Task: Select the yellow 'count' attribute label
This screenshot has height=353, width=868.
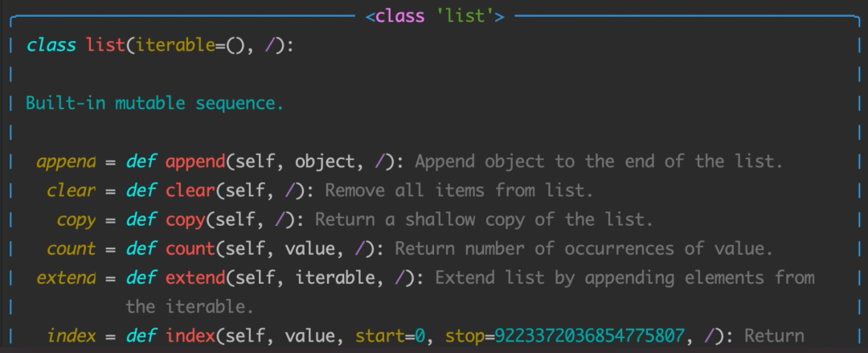Action: [72, 249]
